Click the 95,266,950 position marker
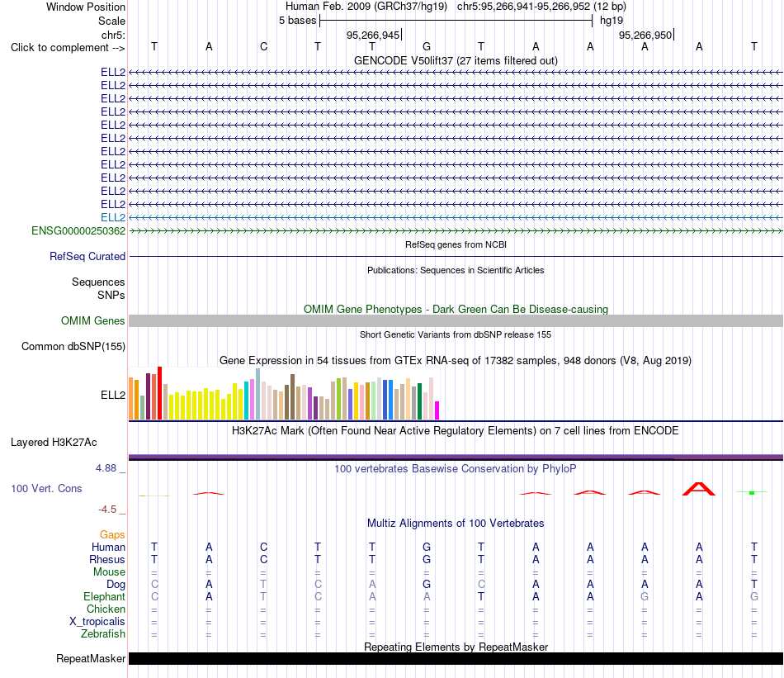Viewport: 784px width, 678px height. (x=645, y=35)
